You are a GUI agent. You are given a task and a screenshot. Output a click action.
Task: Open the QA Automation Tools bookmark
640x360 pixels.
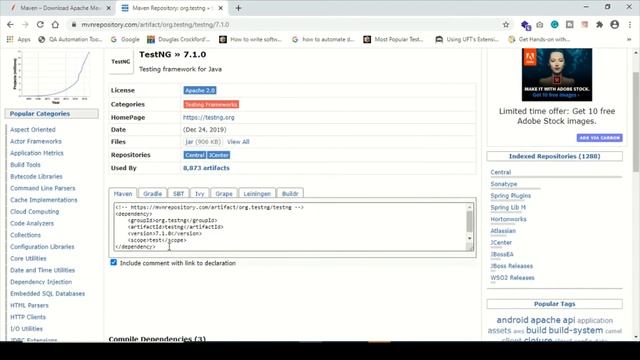(70, 39)
